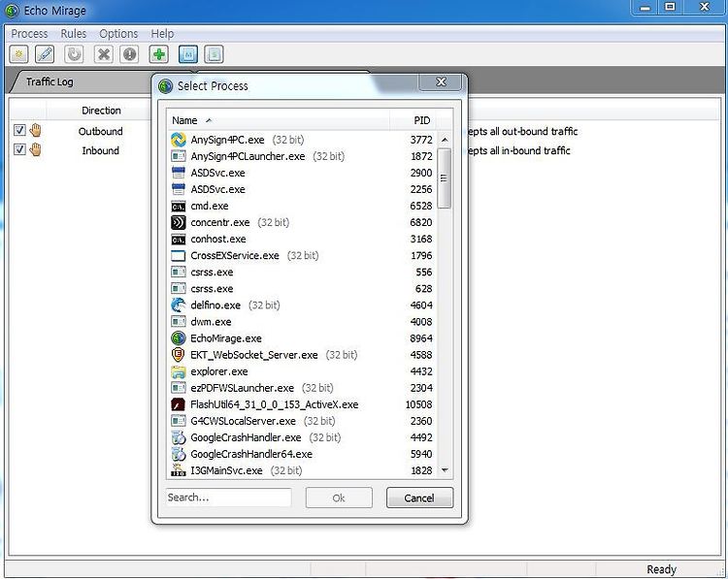The image size is (728, 579).
Task: Select AnySign4PCLauncher.exe in the list
Action: click(x=303, y=156)
